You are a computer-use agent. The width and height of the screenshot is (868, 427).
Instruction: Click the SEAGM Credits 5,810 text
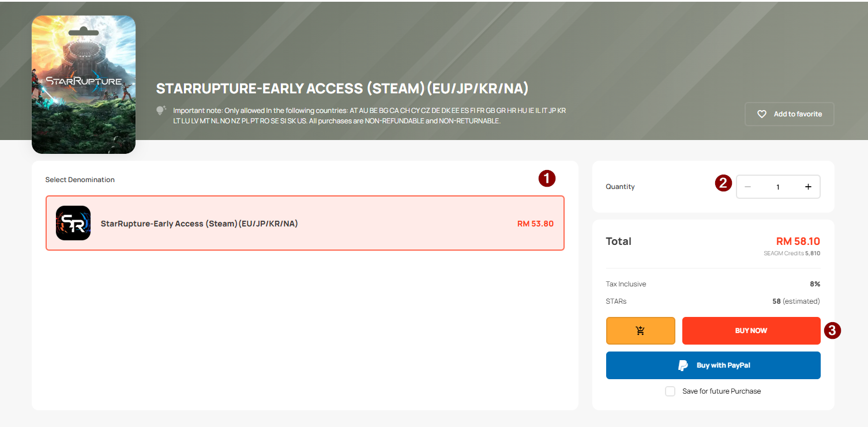[791, 254]
